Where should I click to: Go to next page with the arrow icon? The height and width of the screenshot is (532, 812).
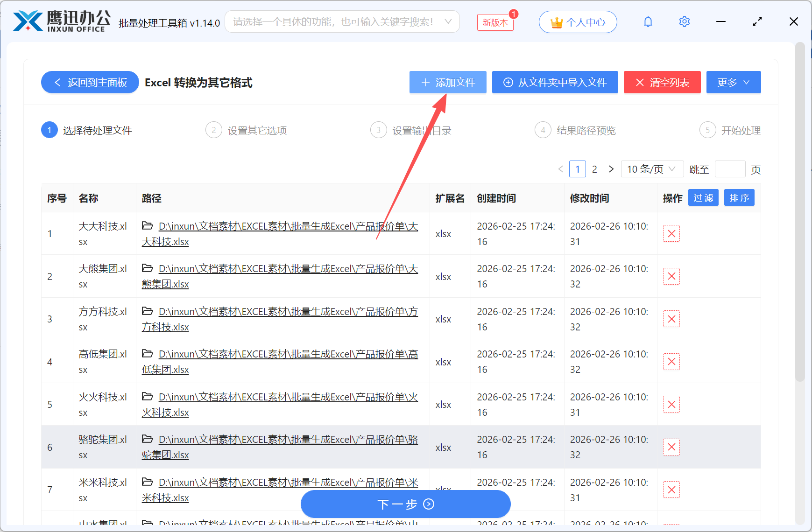[x=611, y=169]
